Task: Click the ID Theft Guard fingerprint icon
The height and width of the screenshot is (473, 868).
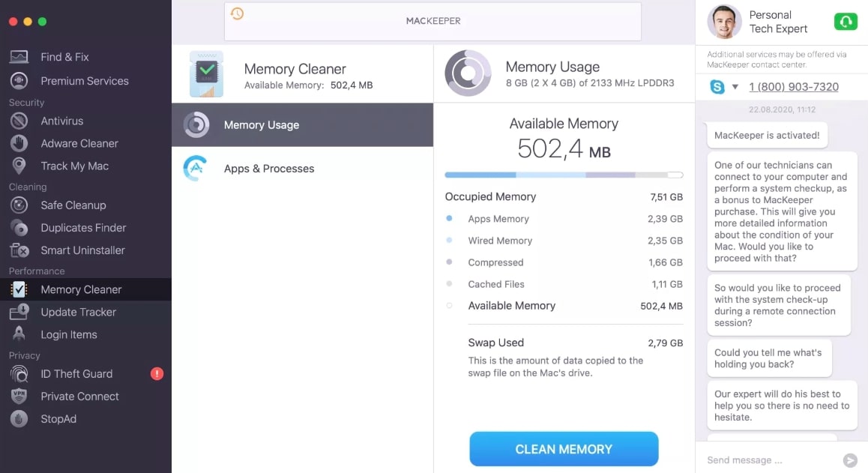Action: click(19, 374)
